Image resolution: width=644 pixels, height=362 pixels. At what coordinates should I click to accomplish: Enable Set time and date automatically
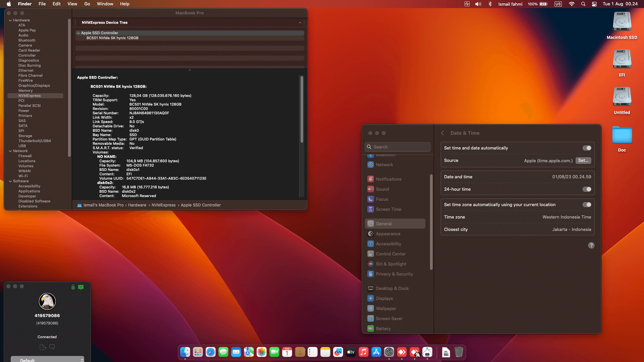click(587, 148)
